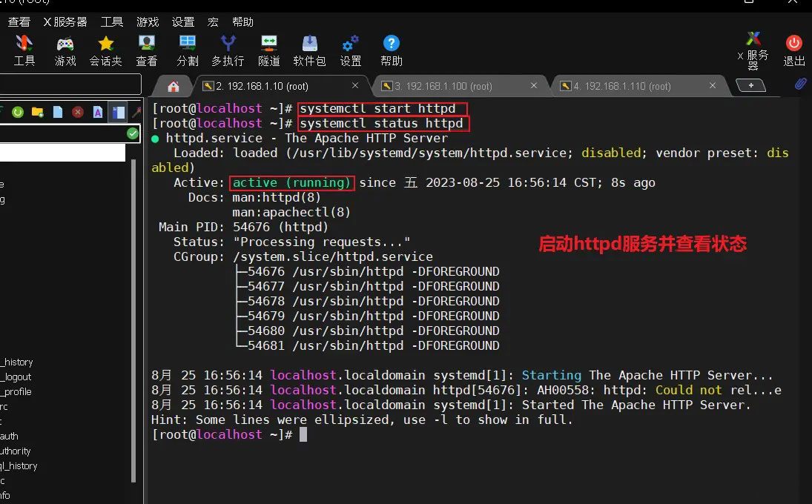
Task: Close the 2. 192.168.1.10 (root) tab
Action: pos(355,85)
